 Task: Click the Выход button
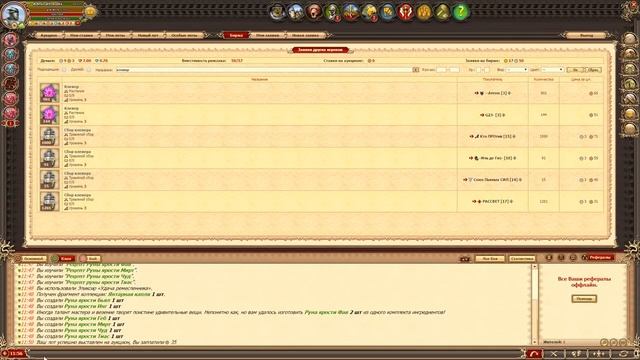point(586,36)
